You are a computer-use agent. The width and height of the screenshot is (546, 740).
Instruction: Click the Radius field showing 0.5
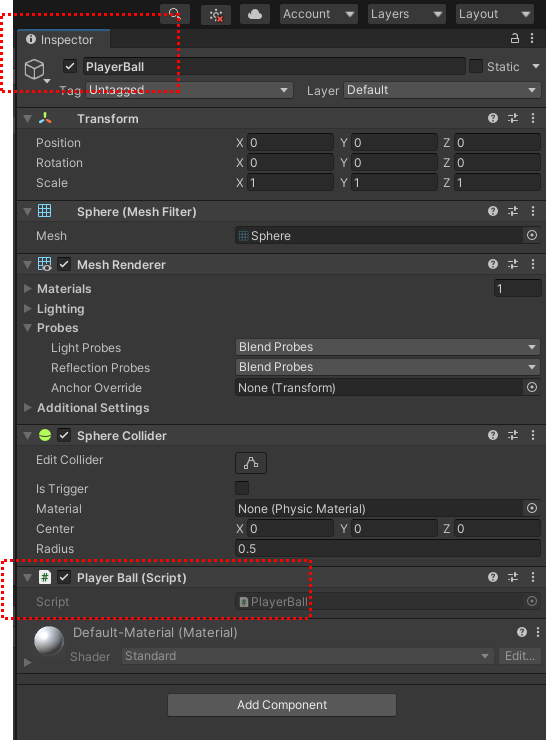[x=387, y=548]
